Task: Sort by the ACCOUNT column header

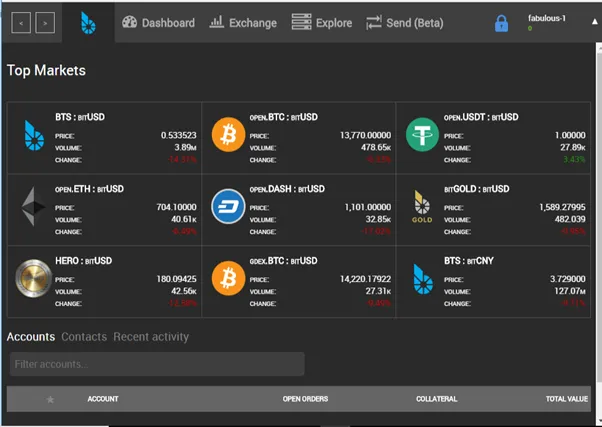Action: (103, 399)
